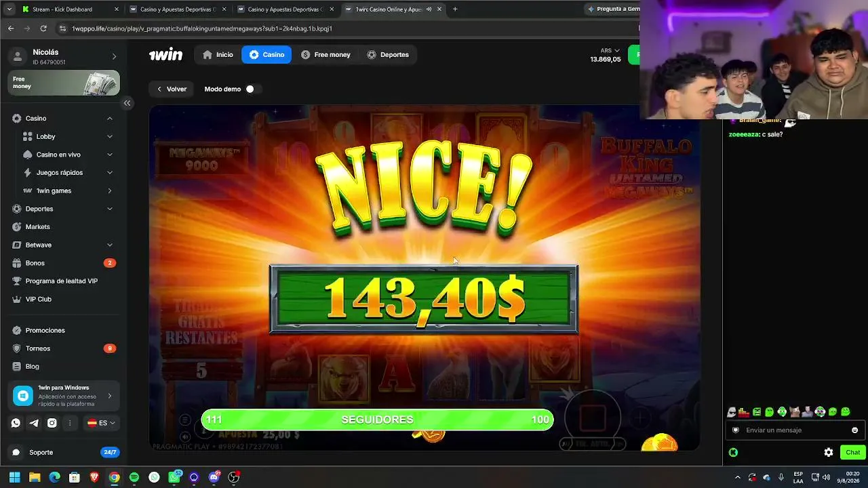Open the emoji picker in chat input
The width and height of the screenshot is (868, 488).
pyautogui.click(x=854, y=430)
